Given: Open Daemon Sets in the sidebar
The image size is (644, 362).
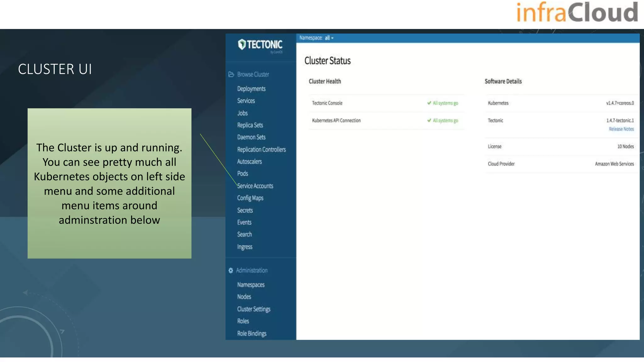Looking at the screenshot, I should click(x=251, y=137).
